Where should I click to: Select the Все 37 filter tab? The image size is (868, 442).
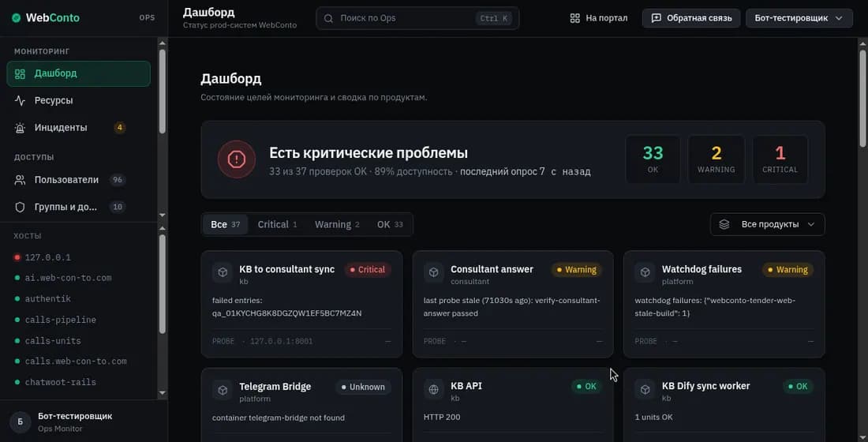pyautogui.click(x=226, y=224)
